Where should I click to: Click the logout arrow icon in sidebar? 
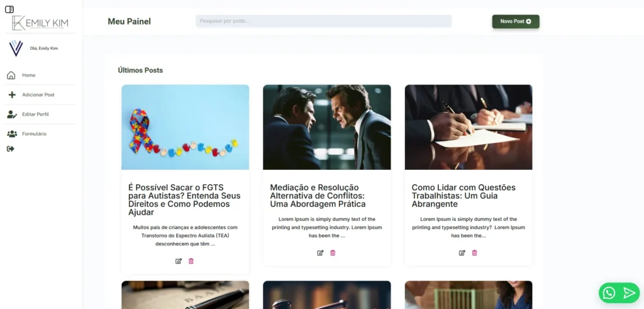click(x=11, y=149)
